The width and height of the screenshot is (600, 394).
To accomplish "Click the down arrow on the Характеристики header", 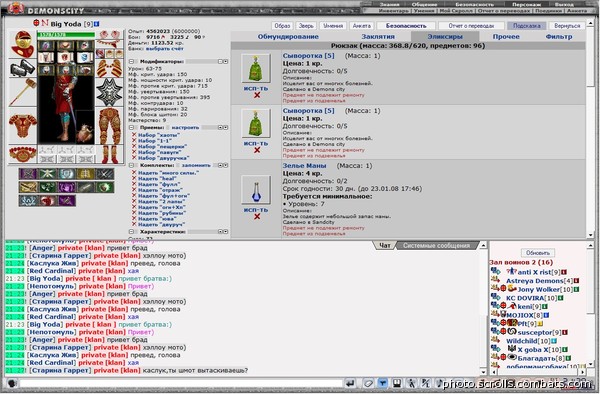I will [x=226, y=231].
